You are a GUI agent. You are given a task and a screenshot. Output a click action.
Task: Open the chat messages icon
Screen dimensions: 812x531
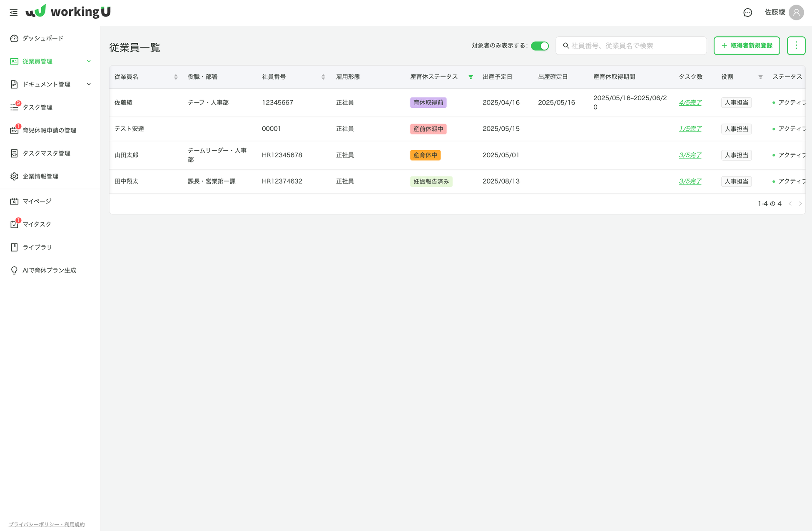[747, 12]
